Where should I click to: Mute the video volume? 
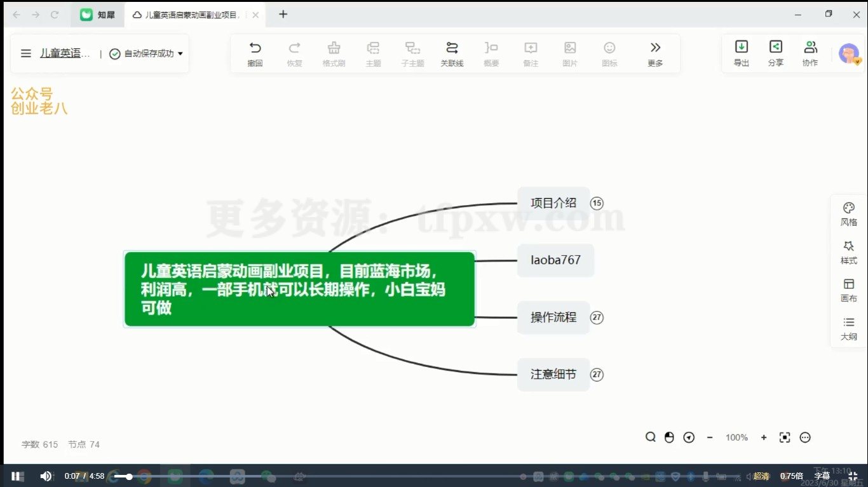(x=45, y=476)
